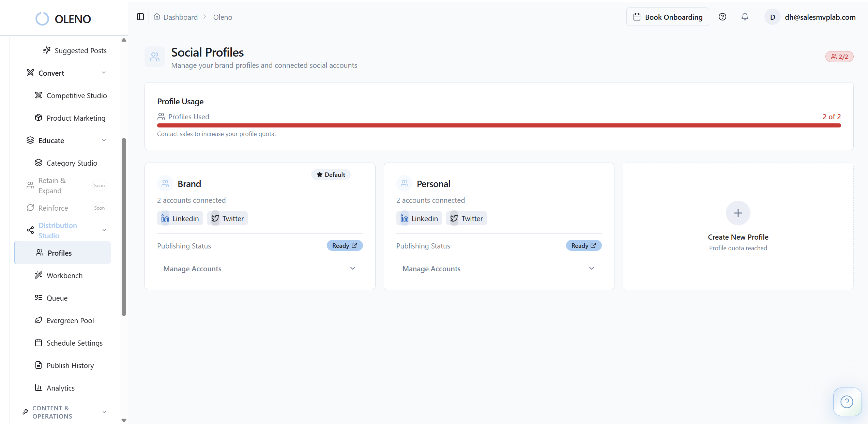Click the help question mark icon in header

coord(722,17)
